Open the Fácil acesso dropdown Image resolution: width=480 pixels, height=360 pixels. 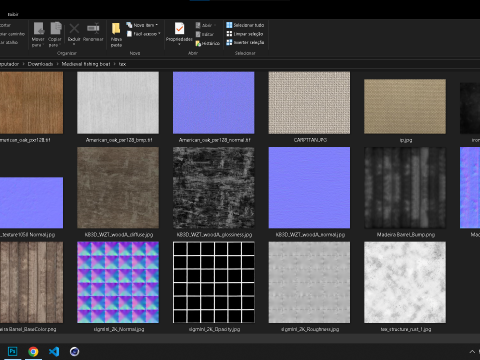click(144, 34)
